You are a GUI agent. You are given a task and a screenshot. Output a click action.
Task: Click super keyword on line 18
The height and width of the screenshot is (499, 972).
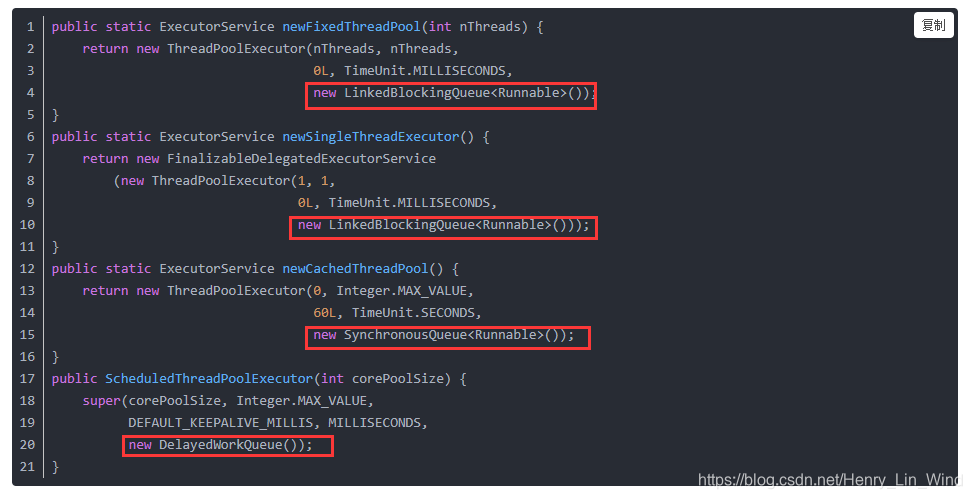(x=102, y=401)
